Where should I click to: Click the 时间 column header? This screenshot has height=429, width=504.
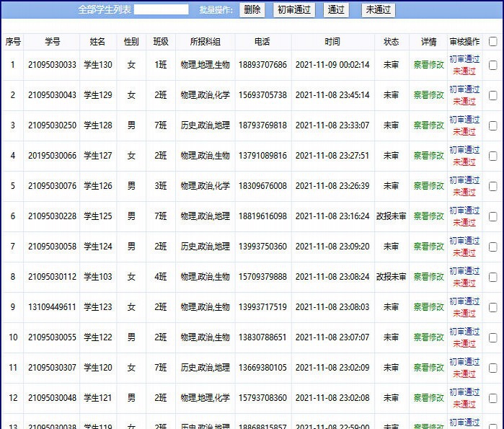point(332,41)
